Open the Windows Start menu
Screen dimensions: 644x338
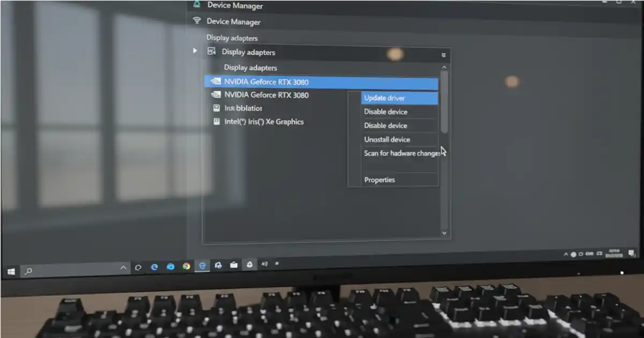tap(11, 271)
